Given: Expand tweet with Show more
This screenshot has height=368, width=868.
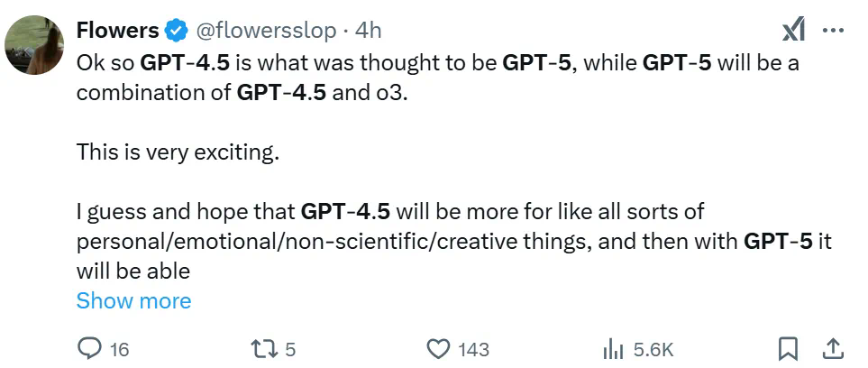Looking at the screenshot, I should (x=133, y=300).
